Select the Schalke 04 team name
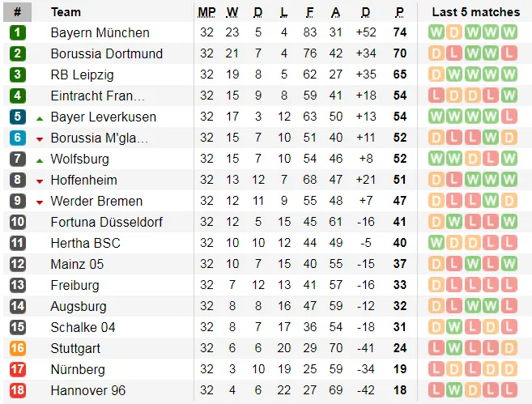This screenshot has width=532, height=404. pyautogui.click(x=83, y=327)
